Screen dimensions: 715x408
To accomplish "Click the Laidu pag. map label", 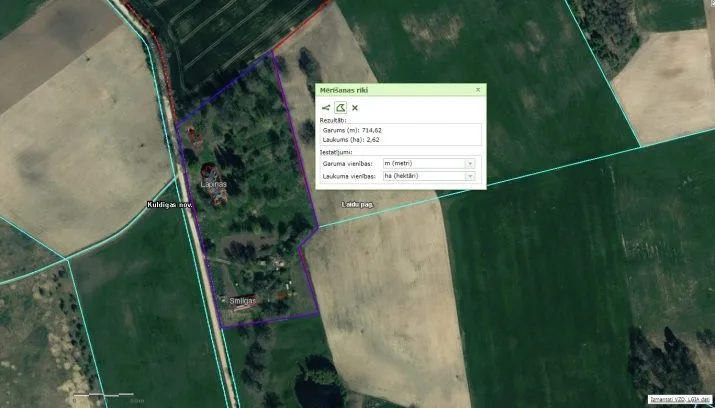I will (358, 205).
